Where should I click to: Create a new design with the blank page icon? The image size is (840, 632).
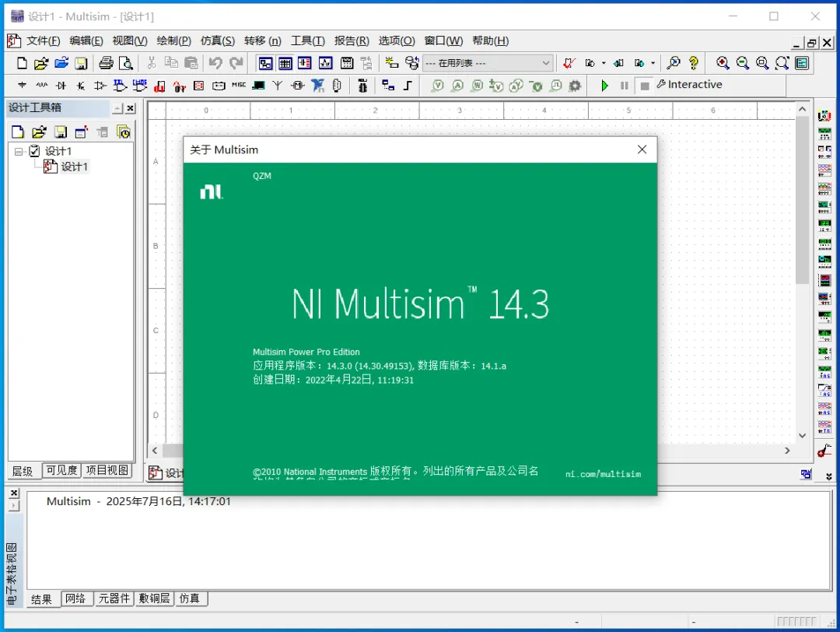coord(22,63)
